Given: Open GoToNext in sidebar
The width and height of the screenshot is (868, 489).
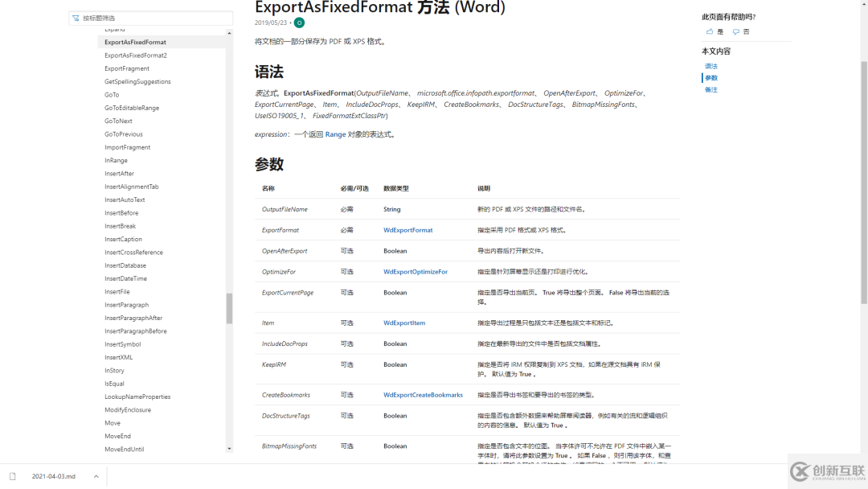Looking at the screenshot, I should 118,121.
